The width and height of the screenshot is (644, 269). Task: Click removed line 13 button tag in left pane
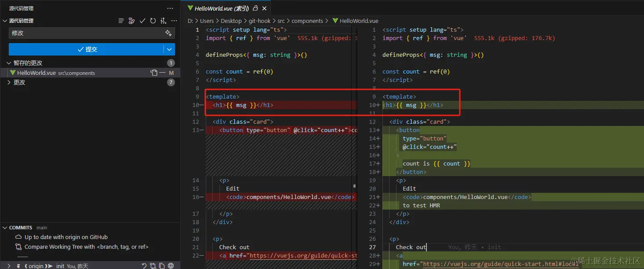tap(231, 130)
